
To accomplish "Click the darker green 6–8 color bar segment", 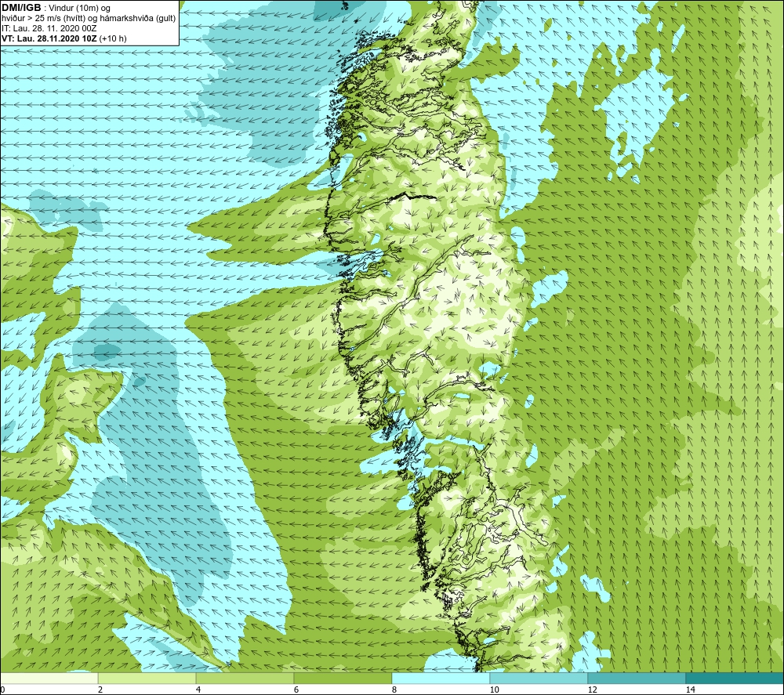I will [x=343, y=678].
